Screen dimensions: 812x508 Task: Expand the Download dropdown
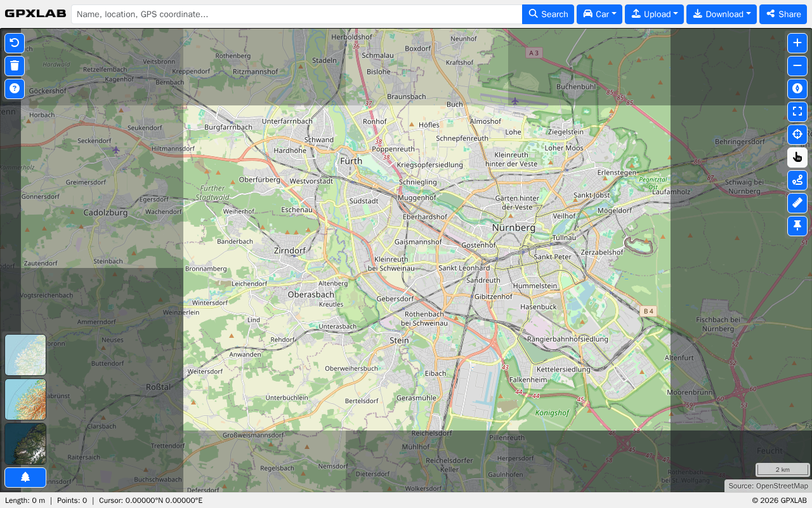click(721, 14)
